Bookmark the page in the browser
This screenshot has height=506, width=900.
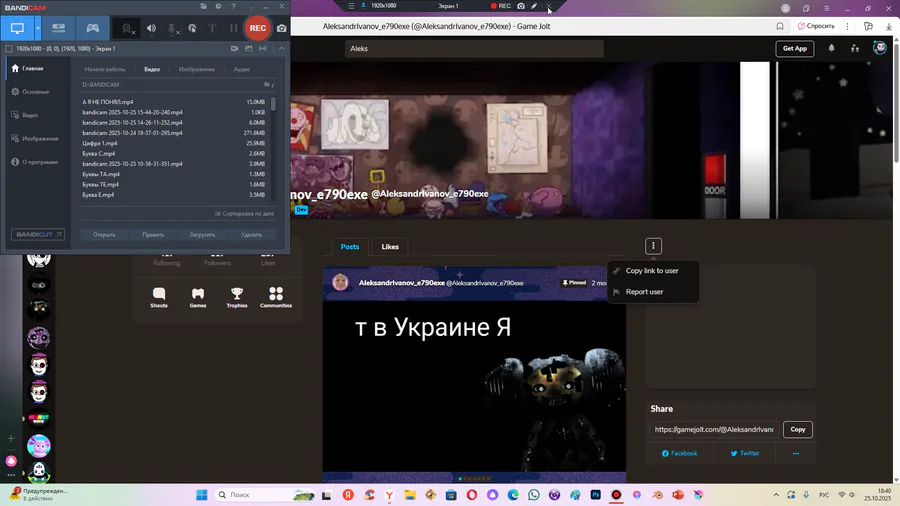coord(779,26)
